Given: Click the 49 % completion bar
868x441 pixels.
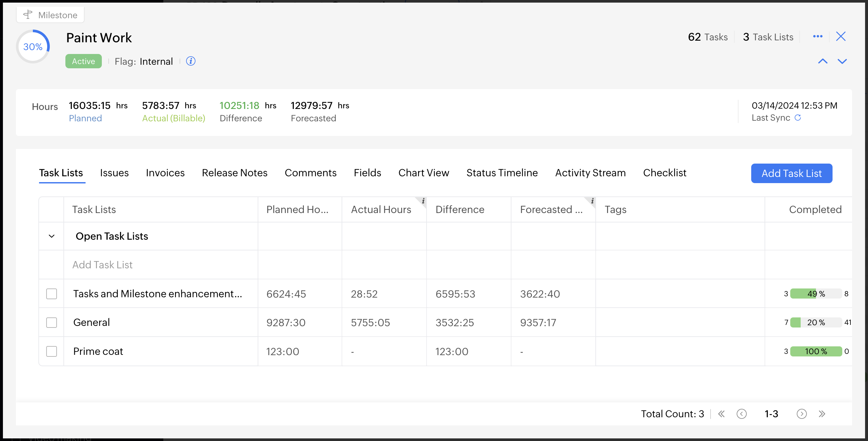Looking at the screenshot, I should point(816,294).
